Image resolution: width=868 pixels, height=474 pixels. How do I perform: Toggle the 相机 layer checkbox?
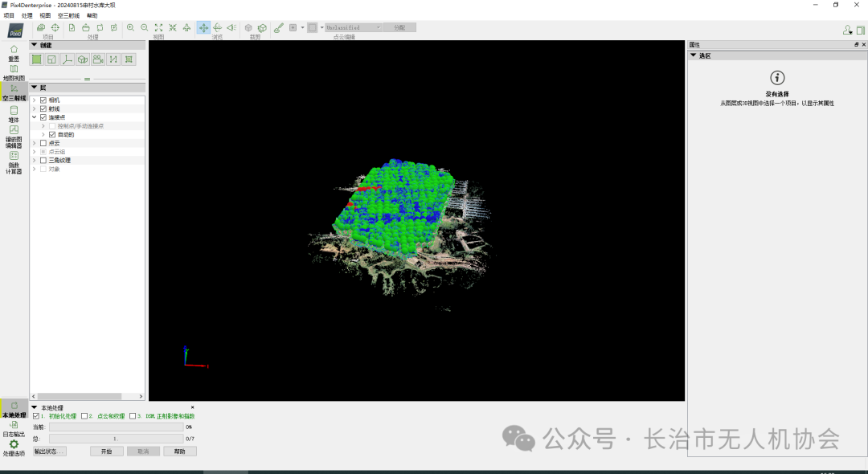coord(43,100)
